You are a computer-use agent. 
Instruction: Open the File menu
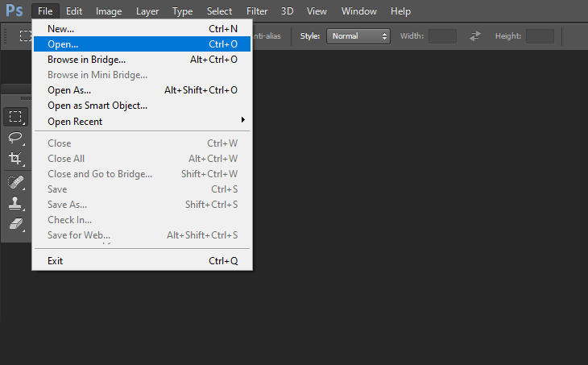click(x=45, y=11)
